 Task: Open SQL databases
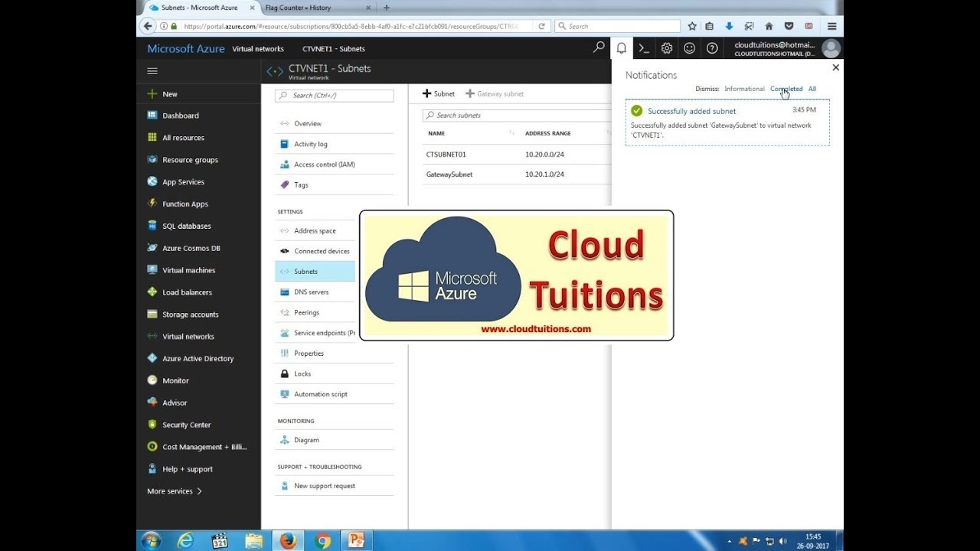point(186,227)
